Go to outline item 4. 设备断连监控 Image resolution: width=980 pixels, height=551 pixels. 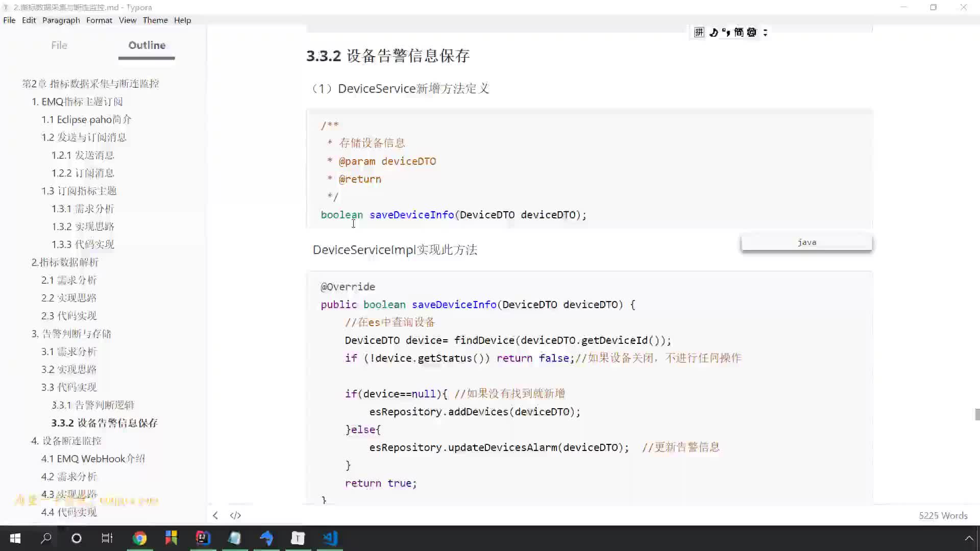66,441
